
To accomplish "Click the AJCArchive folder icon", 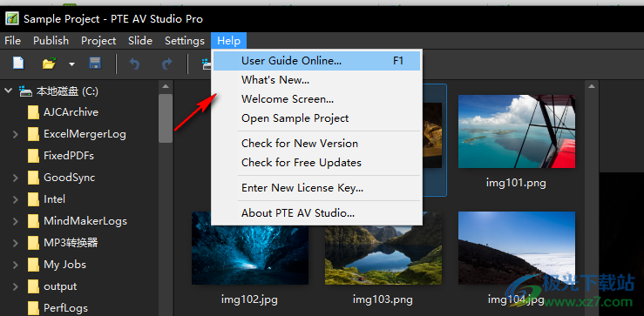I will coord(33,112).
